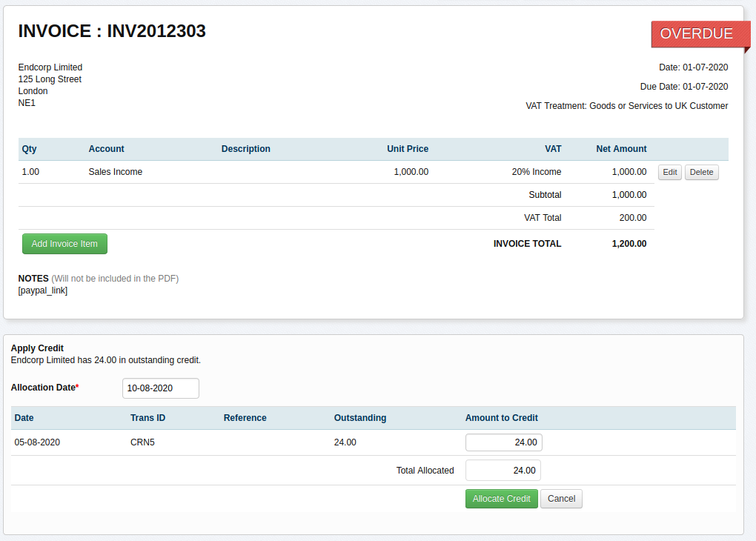The image size is (756, 541).
Task: Select the Outstanding column header
Action: [359, 418]
